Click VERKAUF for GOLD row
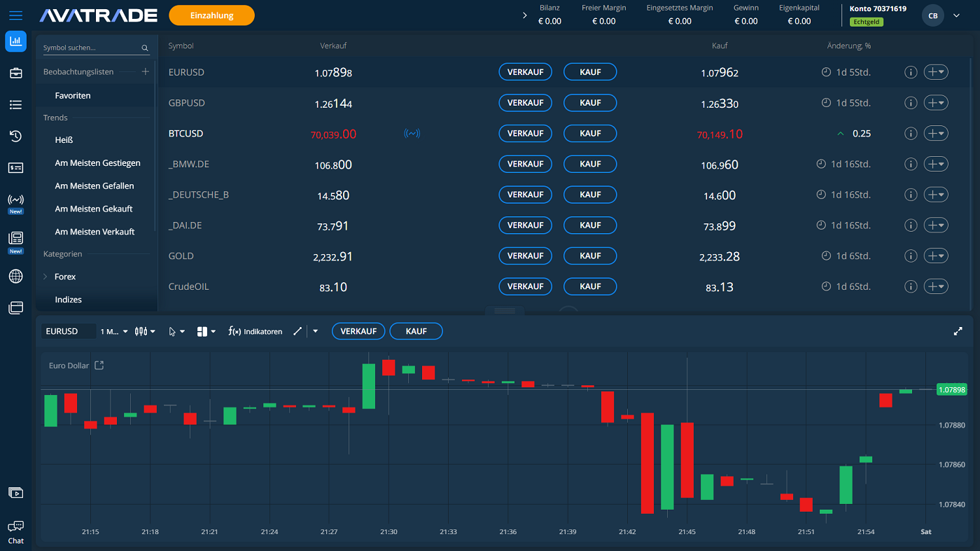The image size is (980, 551). [526, 256]
